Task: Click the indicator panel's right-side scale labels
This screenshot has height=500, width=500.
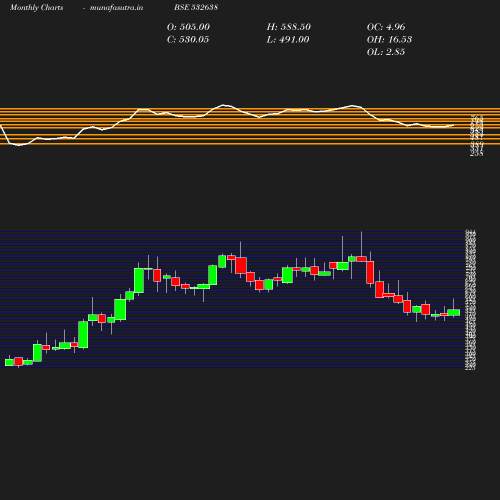Action: coord(477,136)
